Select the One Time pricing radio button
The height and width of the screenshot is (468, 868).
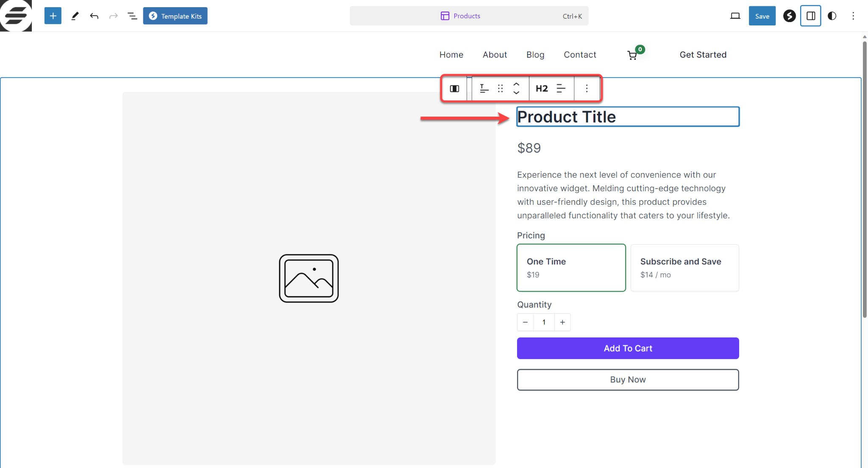point(571,267)
